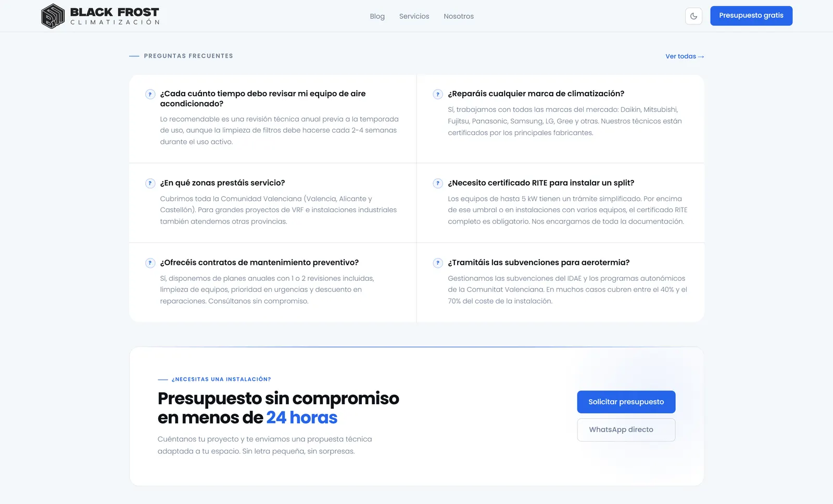Click the answer about equipos de hasta 5 kW

tap(567, 210)
